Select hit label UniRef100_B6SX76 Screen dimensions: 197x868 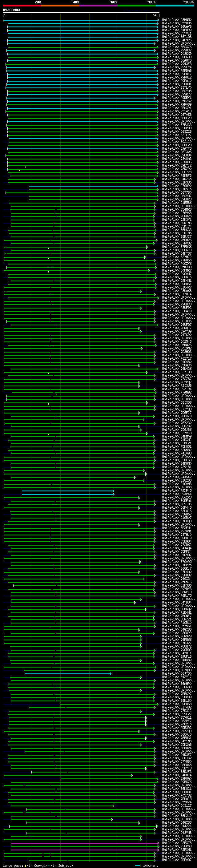[177, 47]
